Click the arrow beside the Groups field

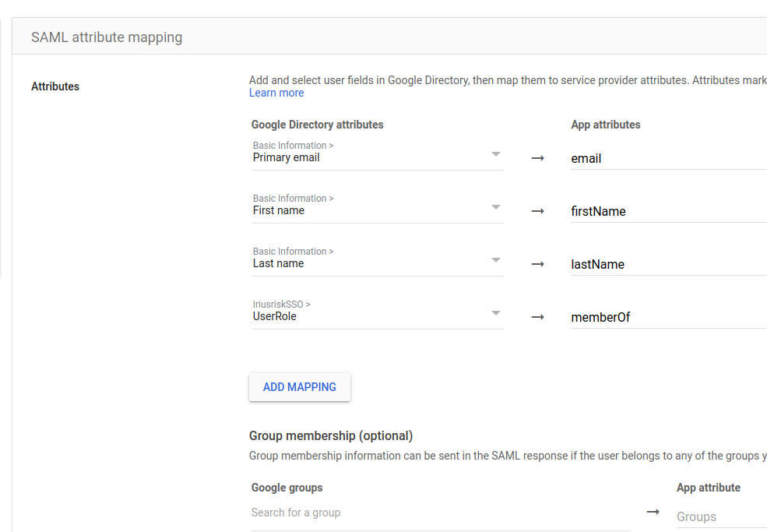click(x=653, y=513)
